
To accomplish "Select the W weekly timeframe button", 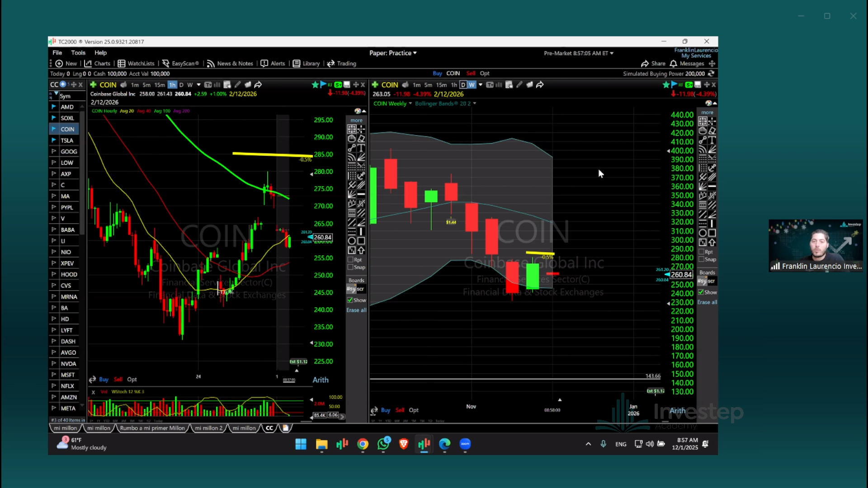I will coord(472,84).
